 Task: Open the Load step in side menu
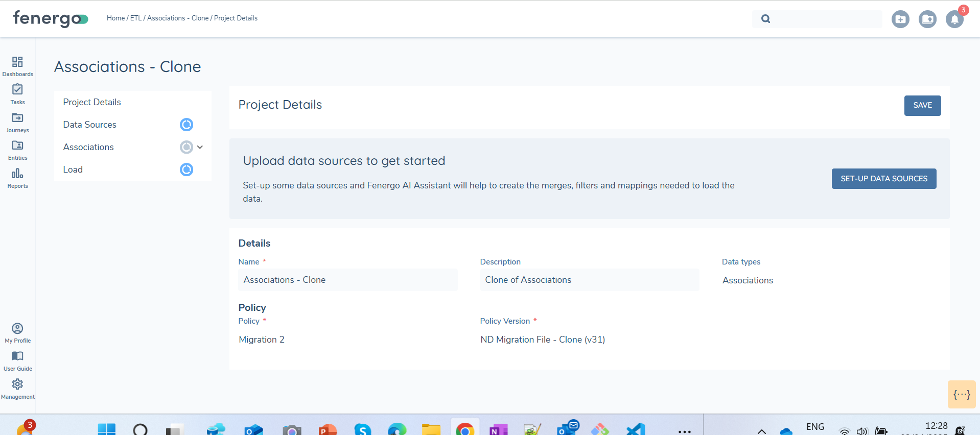click(73, 170)
